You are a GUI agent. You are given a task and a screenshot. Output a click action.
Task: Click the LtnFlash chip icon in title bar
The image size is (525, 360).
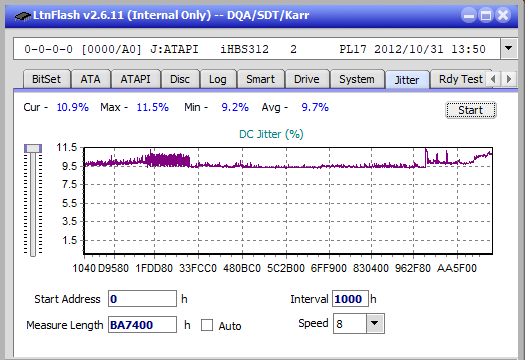pyautogui.click(x=22, y=16)
